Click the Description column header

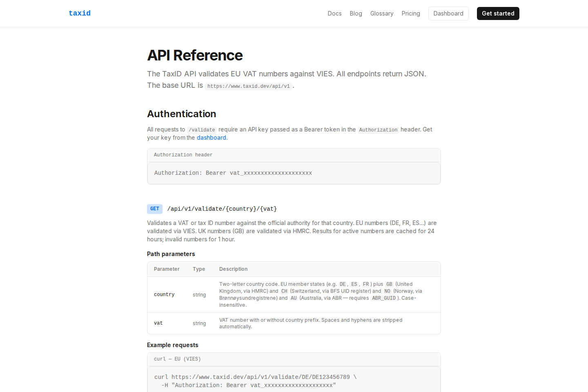(x=233, y=269)
